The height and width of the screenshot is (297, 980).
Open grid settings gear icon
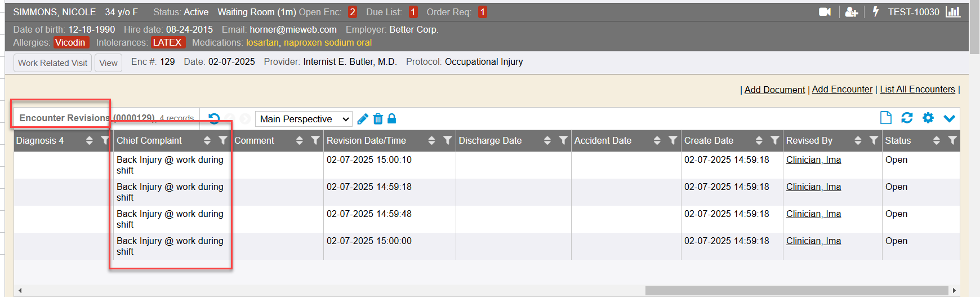pos(928,118)
